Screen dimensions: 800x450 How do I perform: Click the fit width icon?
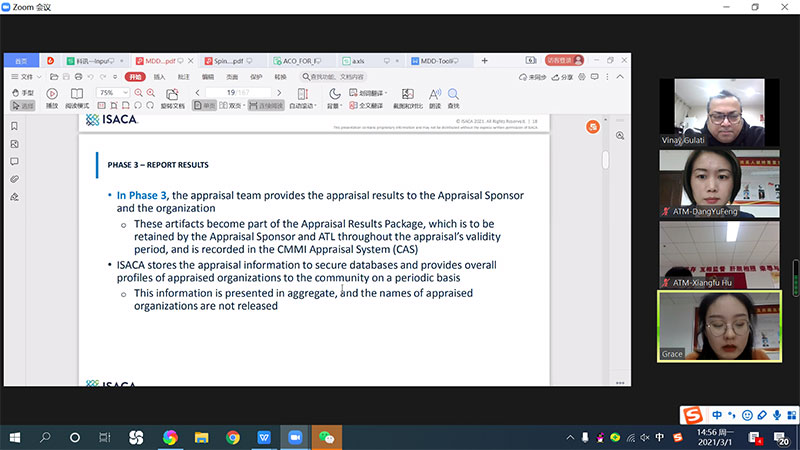(x=126, y=106)
